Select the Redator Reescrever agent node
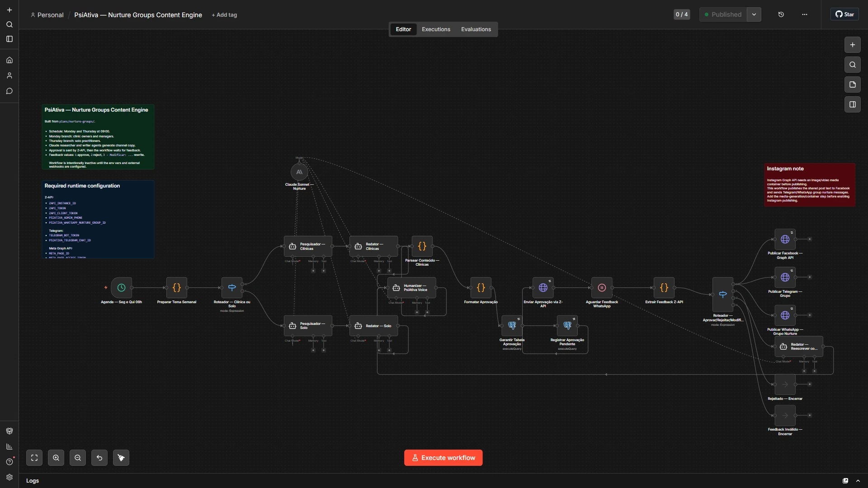The image size is (868, 488). (x=799, y=347)
